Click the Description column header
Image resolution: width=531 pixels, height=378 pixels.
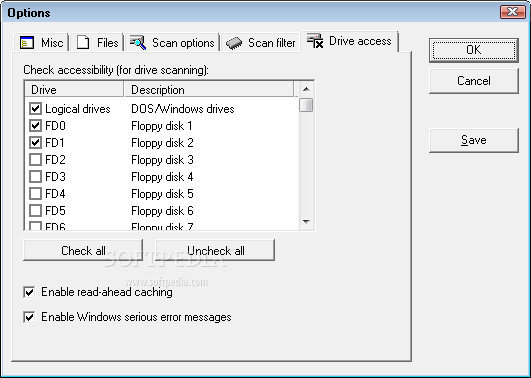(209, 90)
